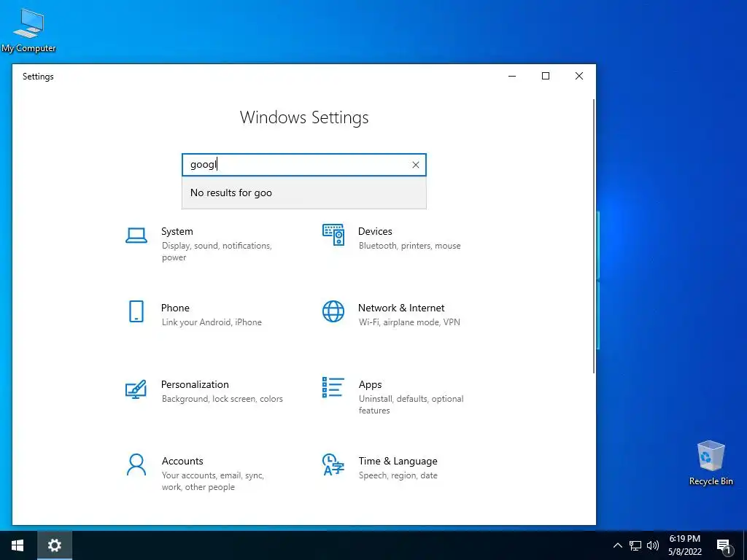Close the Settings window

click(578, 76)
